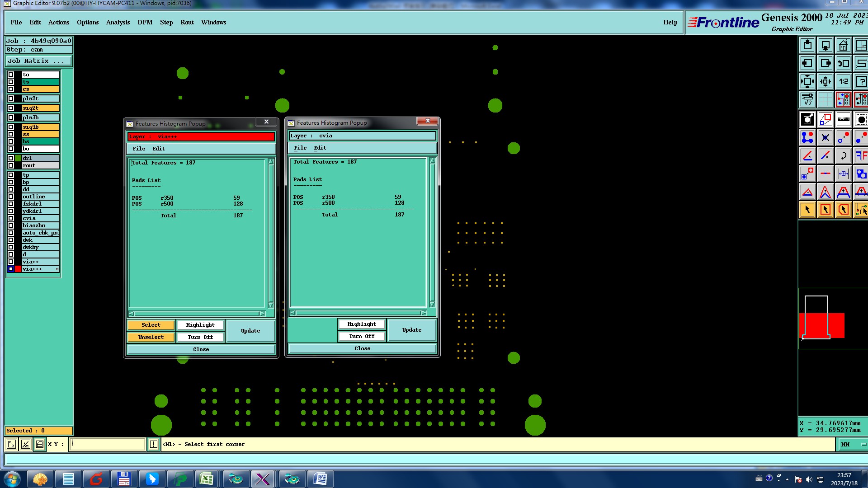Open grid snap button in bottom bar
Screen dimensions: 868x488
coord(40,444)
